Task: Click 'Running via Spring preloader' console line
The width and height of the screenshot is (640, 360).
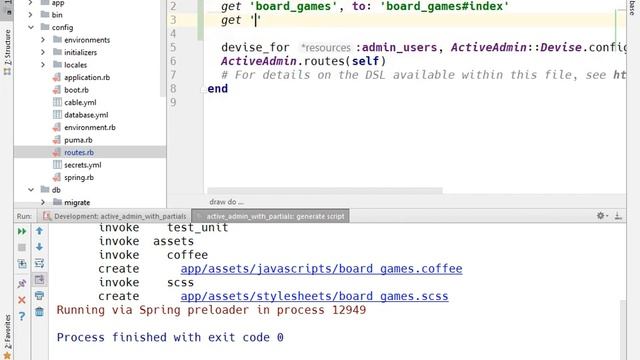Action: coord(211,310)
